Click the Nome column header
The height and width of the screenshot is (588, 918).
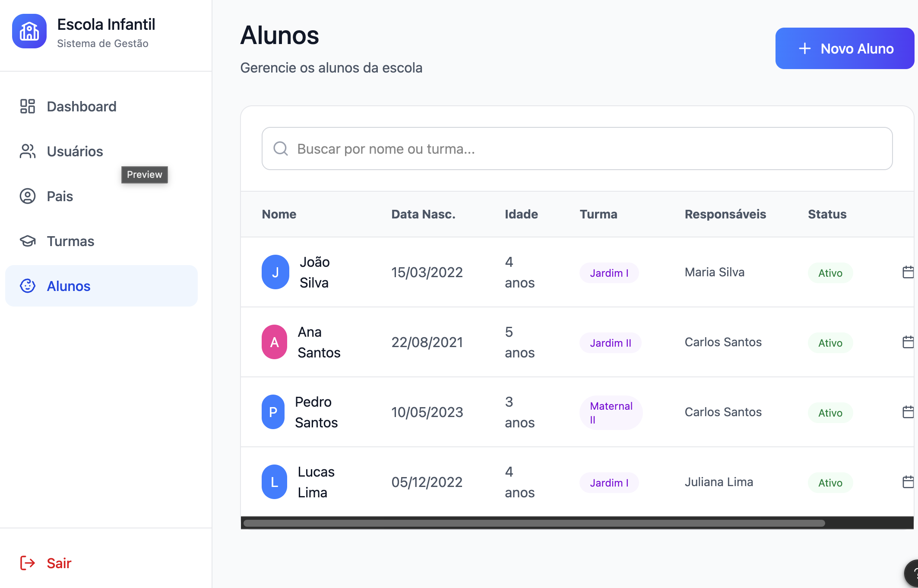click(x=279, y=214)
